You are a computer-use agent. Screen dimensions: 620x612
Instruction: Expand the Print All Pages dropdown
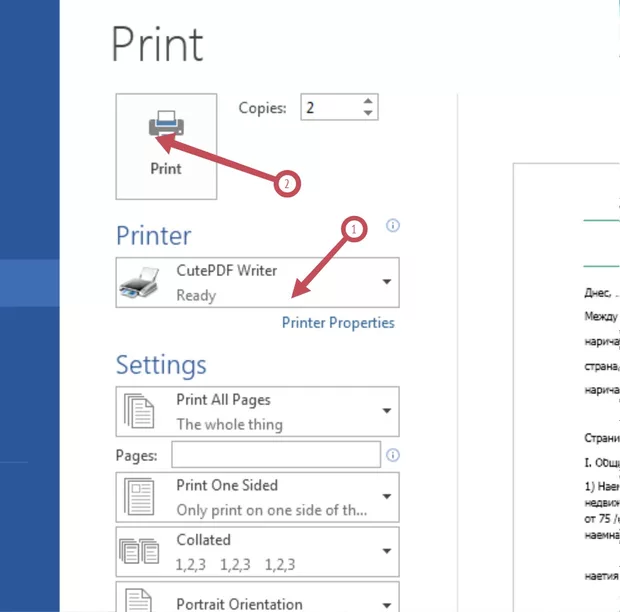click(x=257, y=412)
